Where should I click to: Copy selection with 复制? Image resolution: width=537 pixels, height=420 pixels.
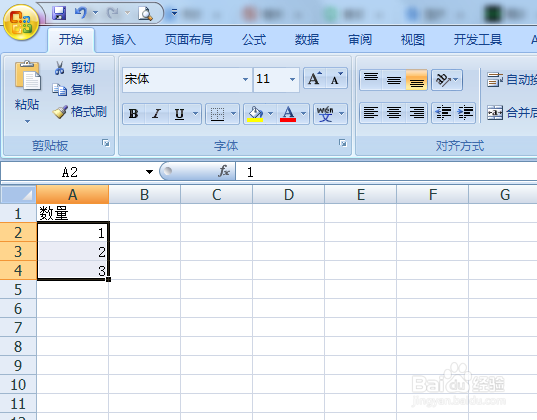coord(73,90)
